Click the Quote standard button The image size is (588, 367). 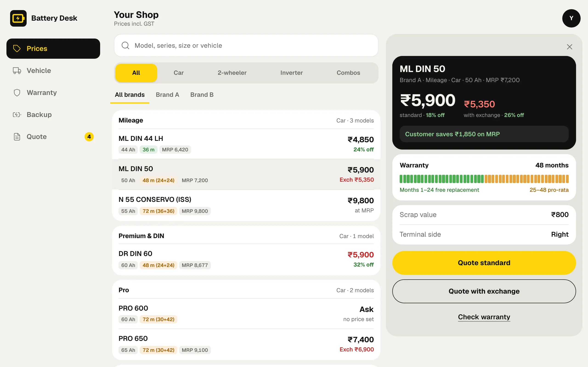484,263
